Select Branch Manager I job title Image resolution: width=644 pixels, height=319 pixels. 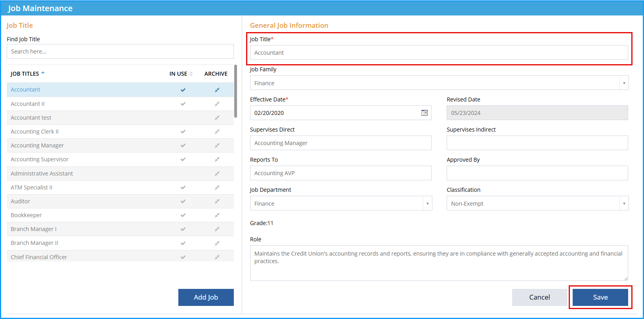tap(120, 229)
